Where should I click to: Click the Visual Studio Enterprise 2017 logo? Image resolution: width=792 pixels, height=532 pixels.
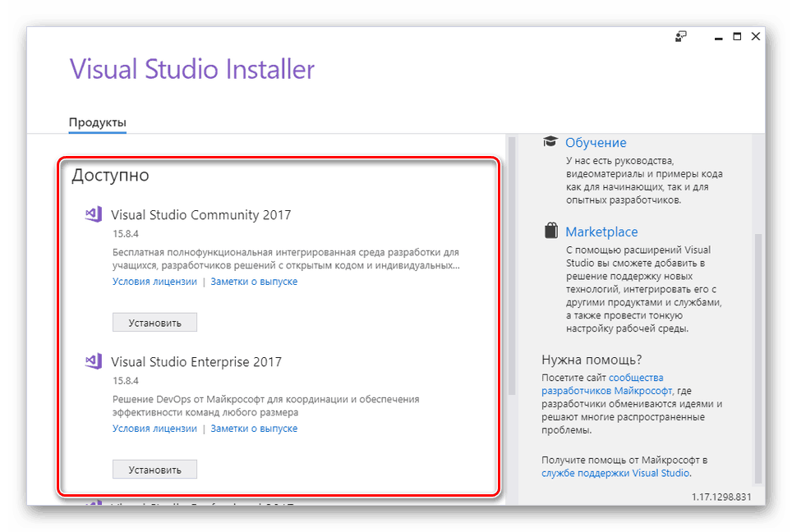click(94, 361)
